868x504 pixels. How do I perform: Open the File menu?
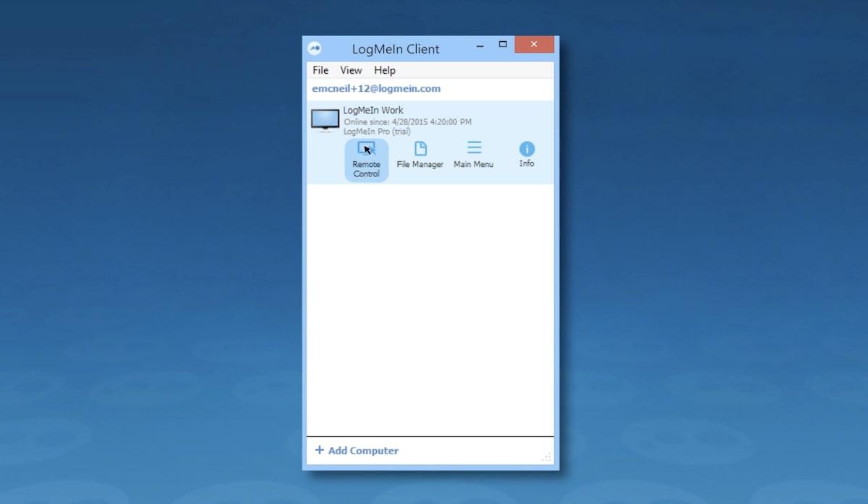tap(320, 70)
